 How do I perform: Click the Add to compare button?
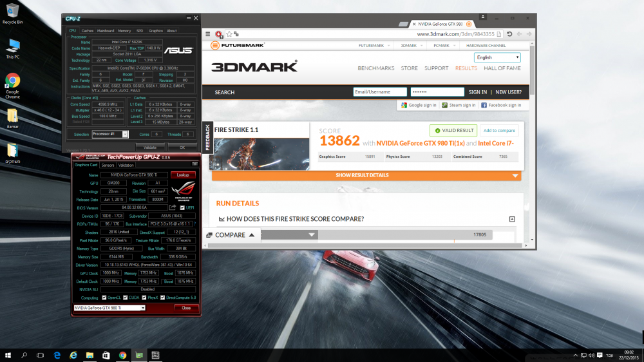click(x=499, y=131)
